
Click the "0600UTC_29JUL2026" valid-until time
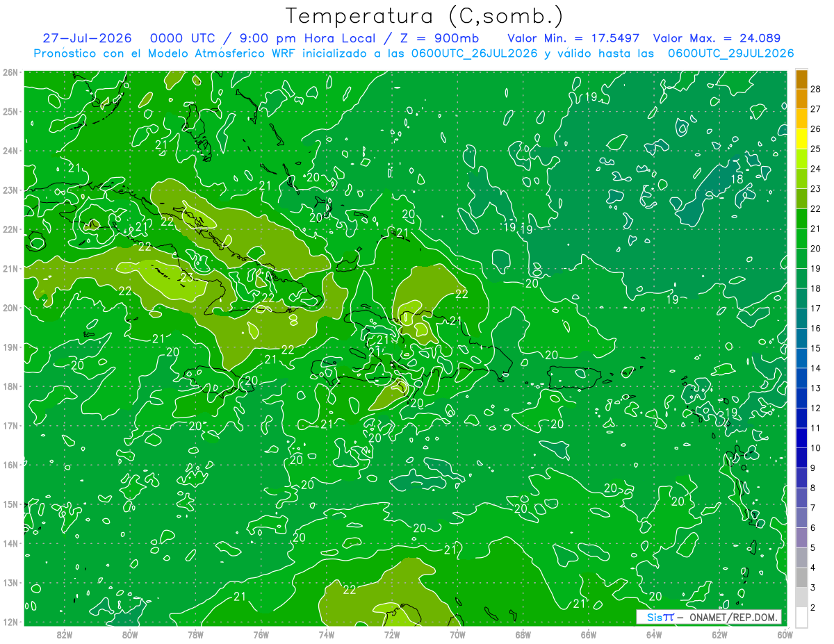730,53
